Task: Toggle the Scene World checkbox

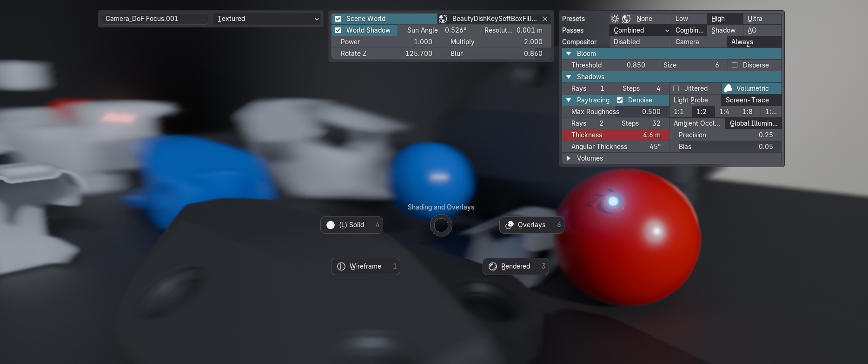Action: tap(338, 19)
